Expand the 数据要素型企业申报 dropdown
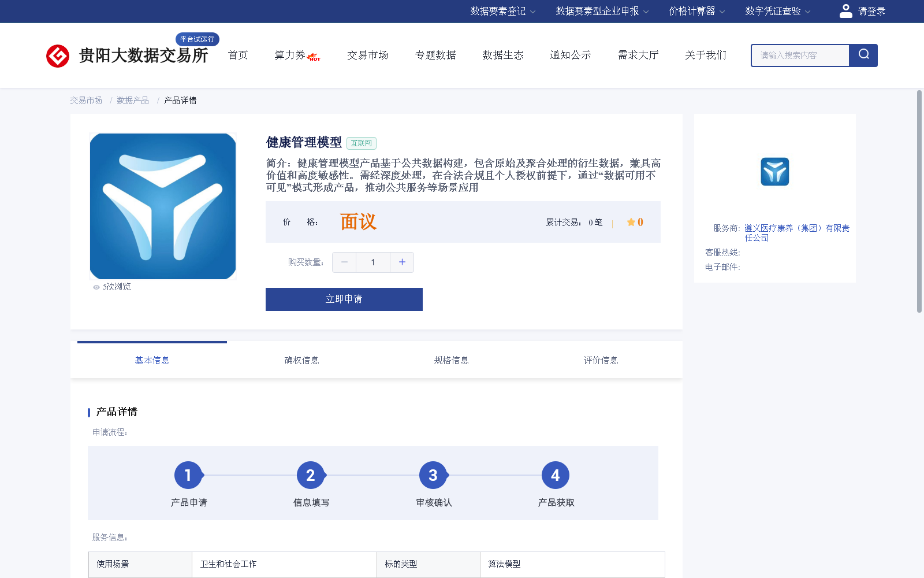The height and width of the screenshot is (578, 924). click(602, 11)
